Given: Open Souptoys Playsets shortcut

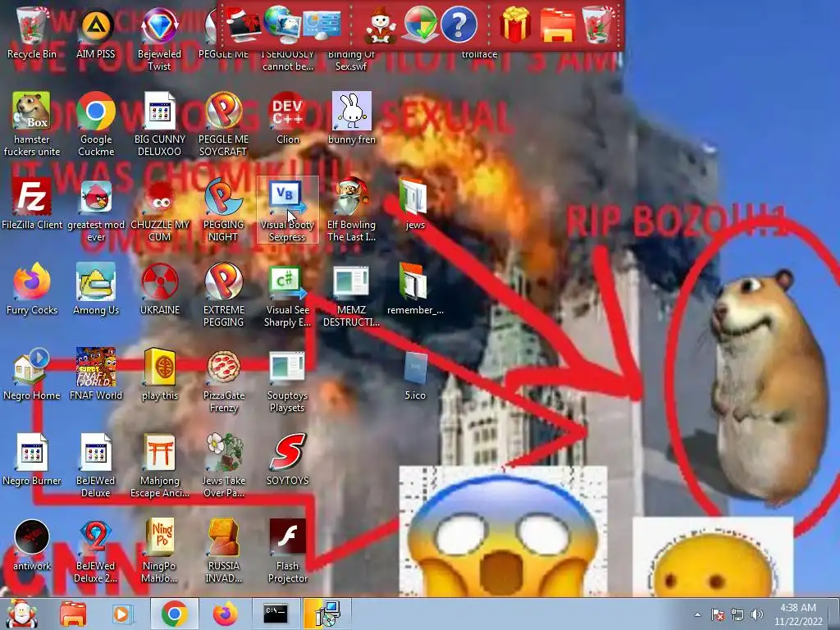Looking at the screenshot, I should pyautogui.click(x=287, y=381).
